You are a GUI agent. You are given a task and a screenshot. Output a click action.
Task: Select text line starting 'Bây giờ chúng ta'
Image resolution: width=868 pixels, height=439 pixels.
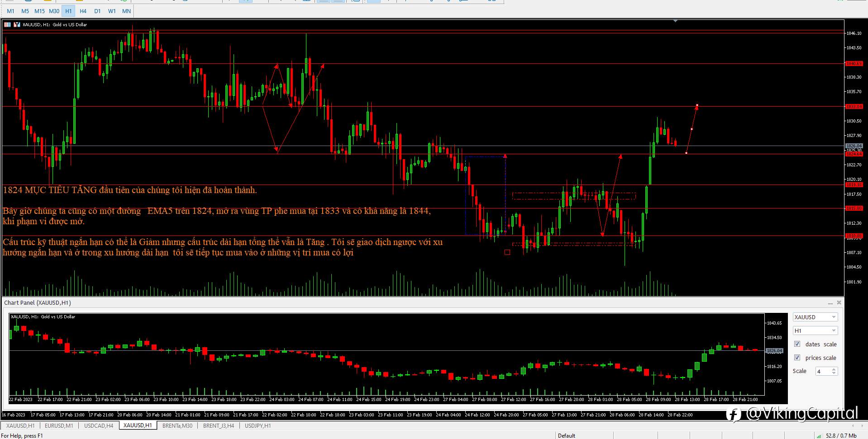tap(217, 211)
